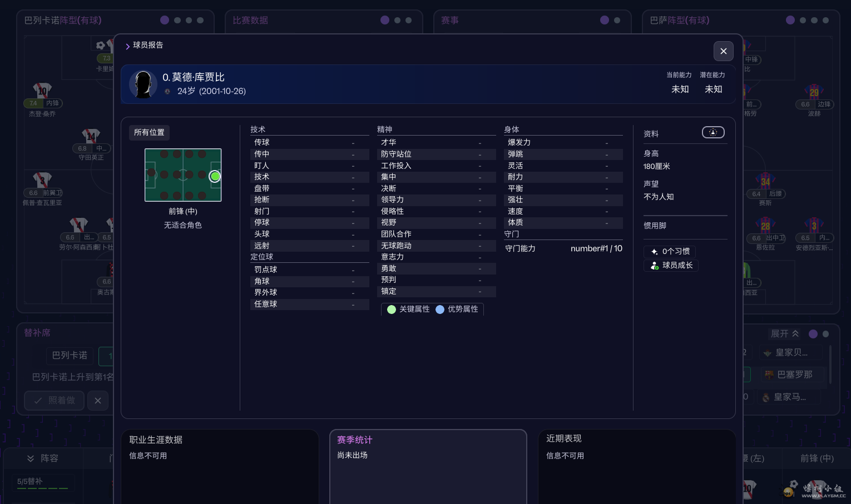
Task: Click the 皇家马... club crest in the list
Action: pos(766,397)
